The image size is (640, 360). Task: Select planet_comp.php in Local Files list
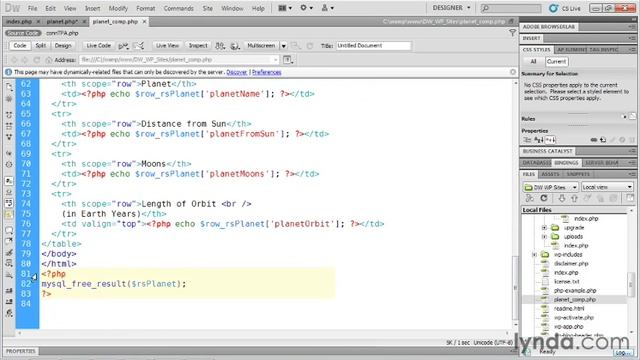click(574, 300)
